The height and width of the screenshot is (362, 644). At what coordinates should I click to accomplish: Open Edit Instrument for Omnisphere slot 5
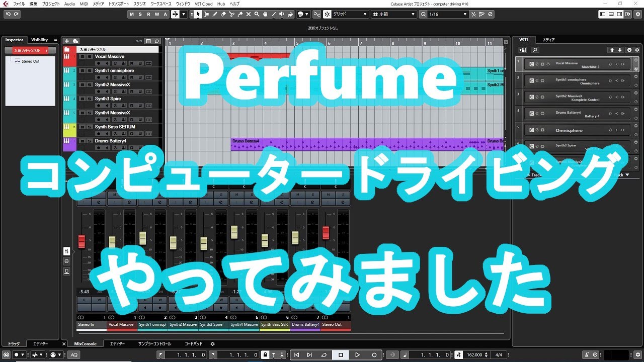(x=537, y=130)
